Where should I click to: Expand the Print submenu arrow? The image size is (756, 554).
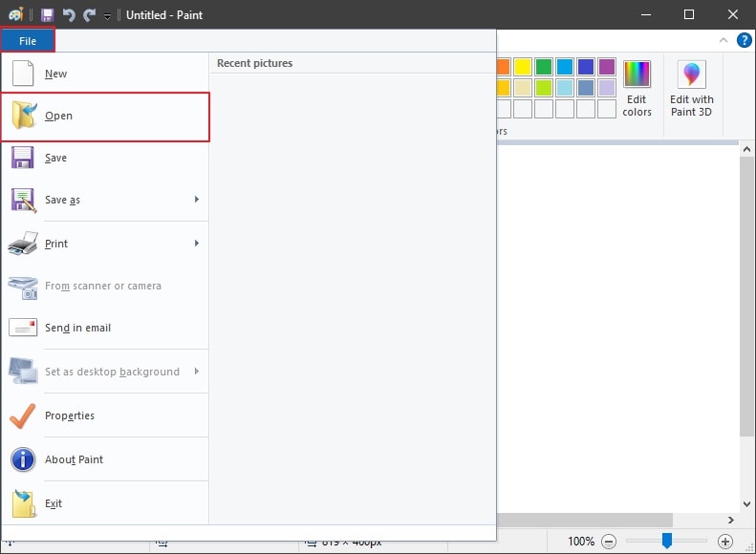197,244
